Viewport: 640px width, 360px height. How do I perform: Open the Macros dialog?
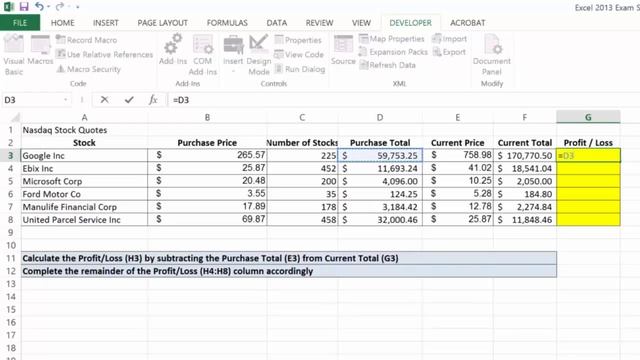click(x=40, y=50)
